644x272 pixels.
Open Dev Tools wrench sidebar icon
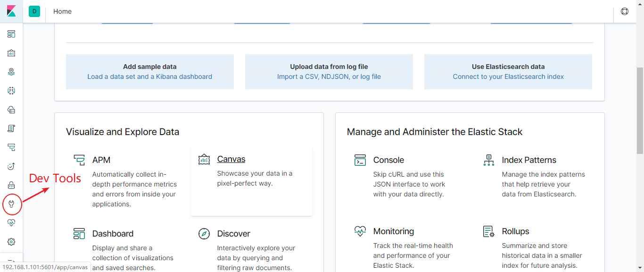(x=11, y=204)
